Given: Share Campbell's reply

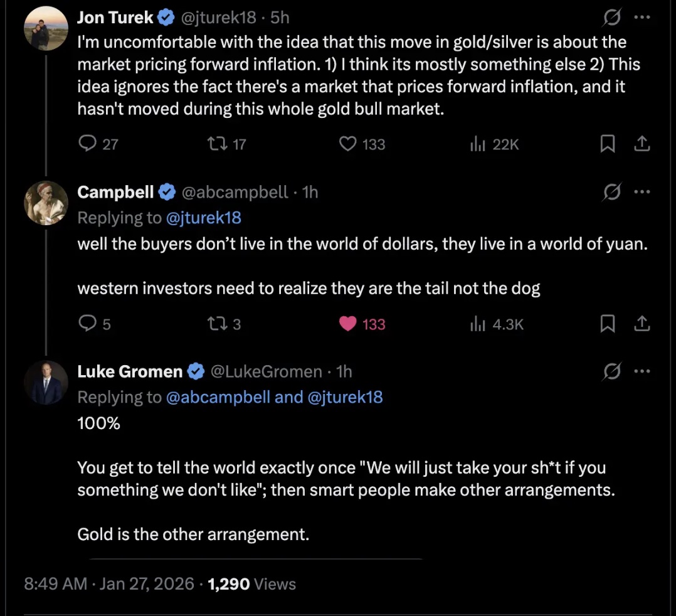Looking at the screenshot, I should coord(641,324).
